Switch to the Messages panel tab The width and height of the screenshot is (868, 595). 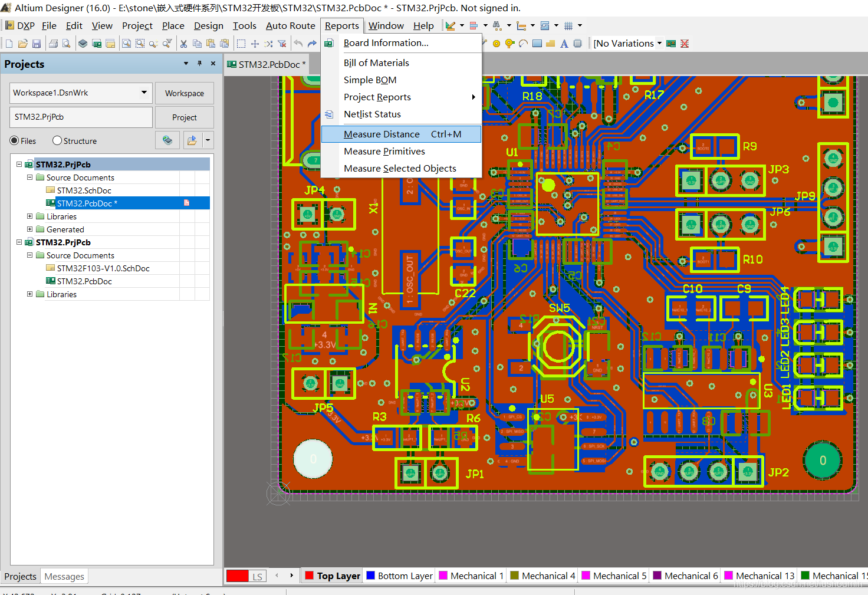pos(64,577)
